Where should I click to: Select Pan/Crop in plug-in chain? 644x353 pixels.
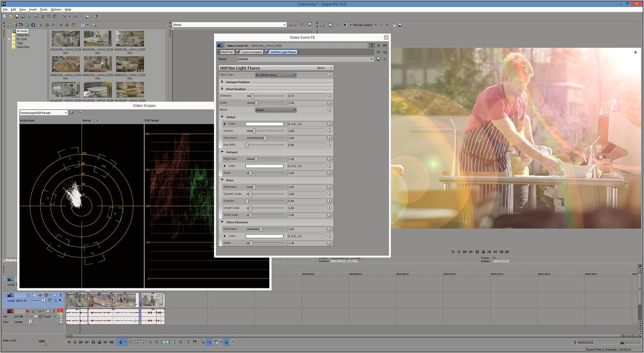(x=227, y=52)
